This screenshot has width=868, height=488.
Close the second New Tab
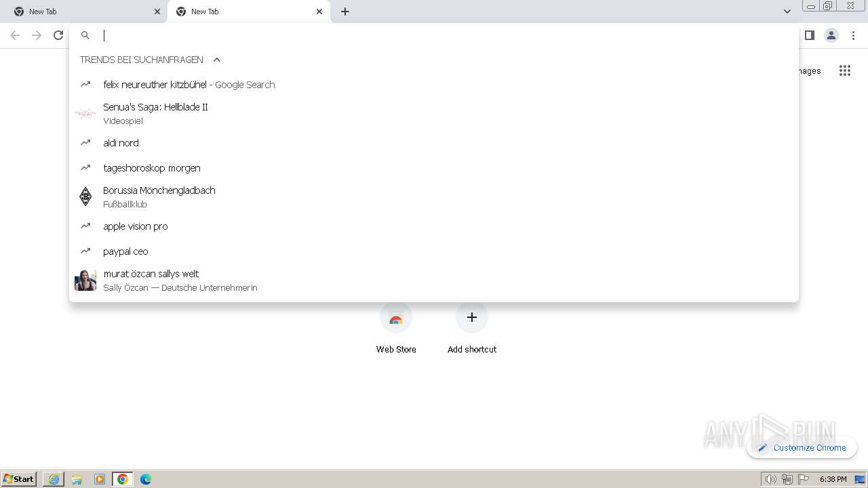[319, 12]
